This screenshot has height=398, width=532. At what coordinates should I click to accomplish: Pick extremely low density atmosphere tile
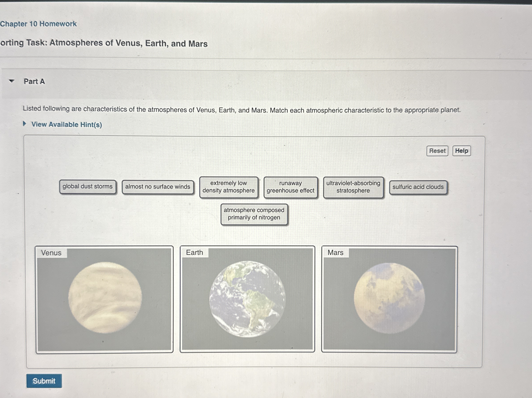228,187
